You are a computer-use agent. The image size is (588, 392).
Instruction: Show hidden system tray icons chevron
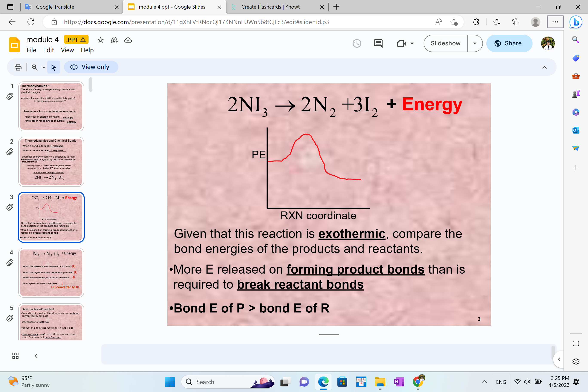click(x=485, y=381)
